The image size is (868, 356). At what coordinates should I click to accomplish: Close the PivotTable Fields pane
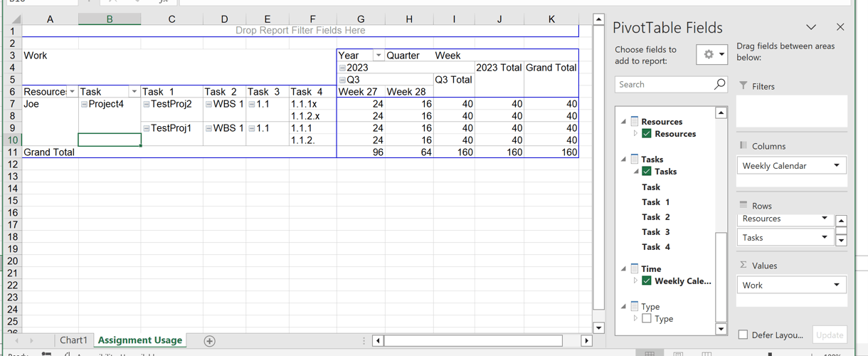pos(840,27)
